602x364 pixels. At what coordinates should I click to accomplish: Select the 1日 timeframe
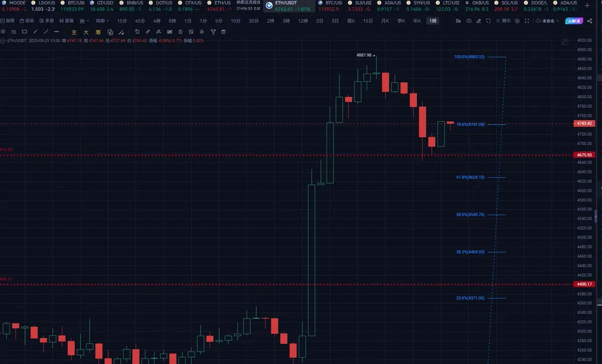[x=188, y=21]
